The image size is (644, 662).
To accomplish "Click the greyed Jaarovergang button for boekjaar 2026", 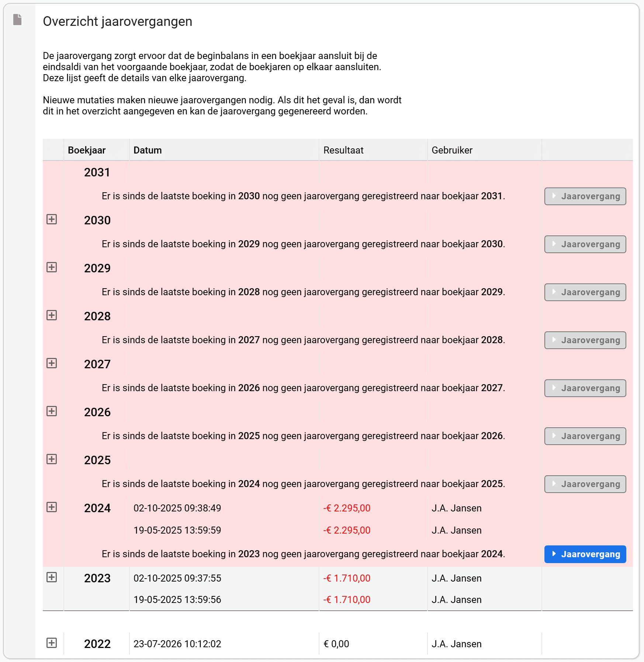I will [585, 436].
